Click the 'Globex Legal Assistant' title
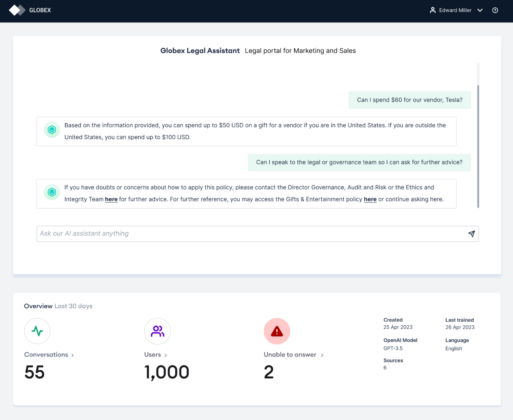This screenshot has height=420, width=513. [x=200, y=51]
